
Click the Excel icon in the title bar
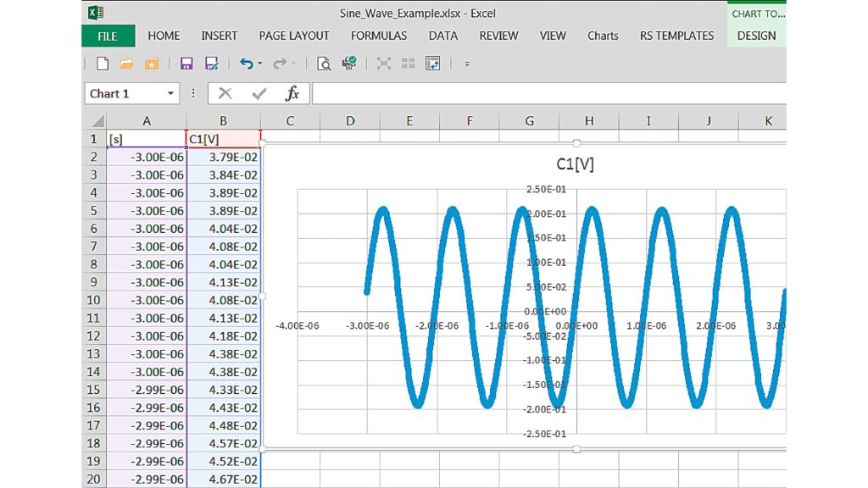point(93,13)
